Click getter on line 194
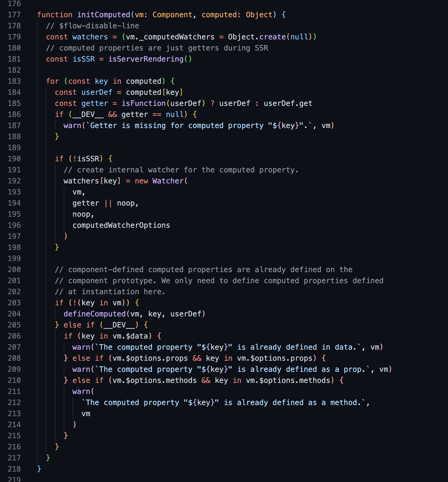Screen dimensions: 448x482 [86, 203]
